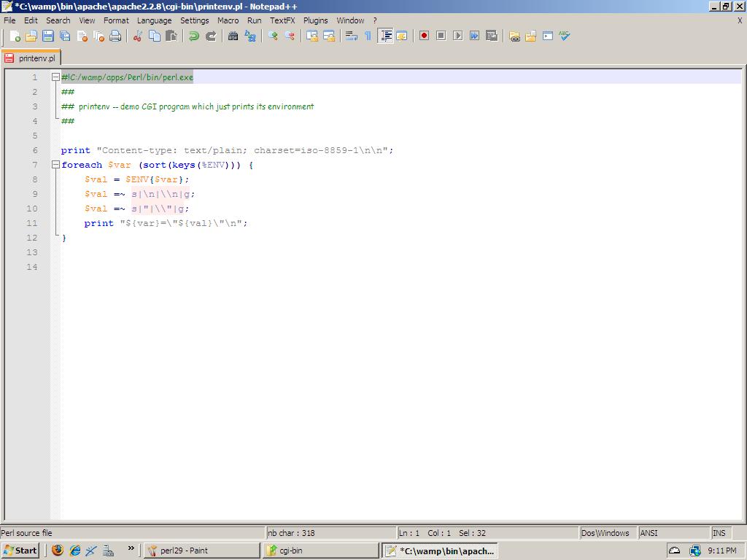Click the Undo green arrow icon
Image resolution: width=747 pixels, height=560 pixels.
[x=194, y=36]
